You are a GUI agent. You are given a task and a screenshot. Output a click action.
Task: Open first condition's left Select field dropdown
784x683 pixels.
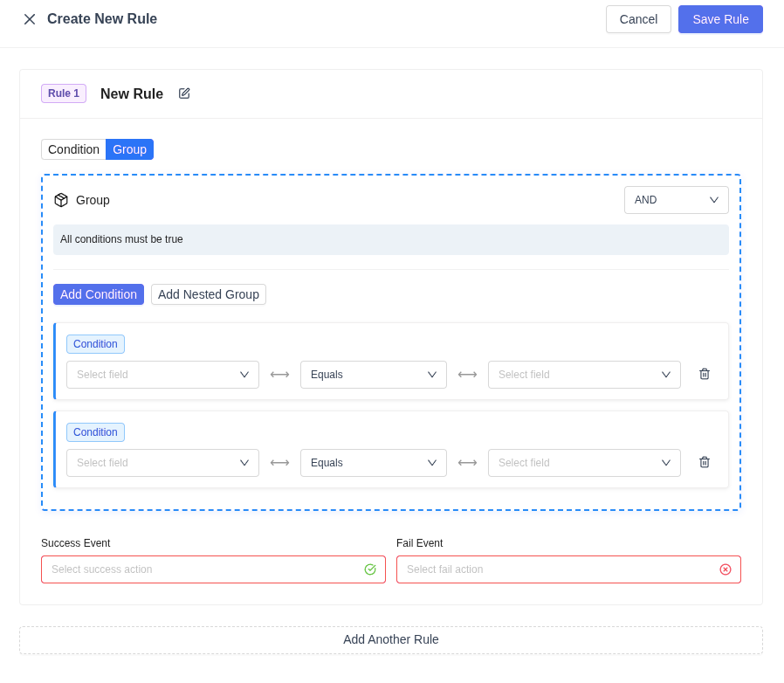pos(162,375)
